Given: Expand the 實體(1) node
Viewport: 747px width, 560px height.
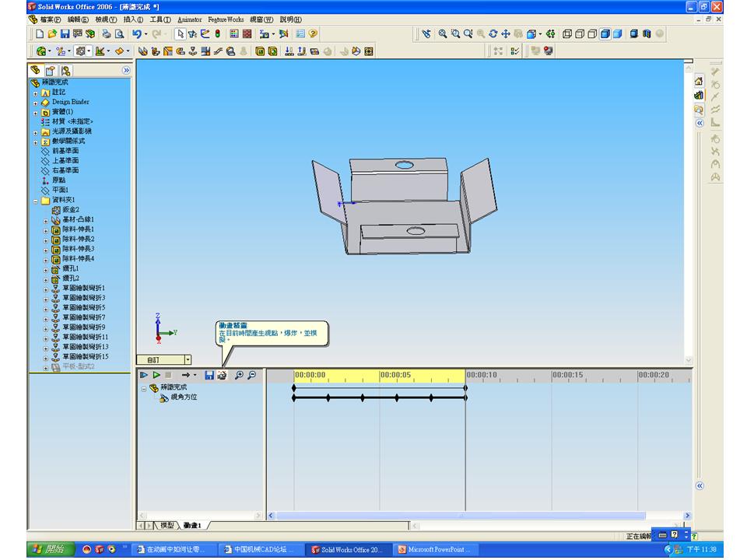Looking at the screenshot, I should click(36, 113).
